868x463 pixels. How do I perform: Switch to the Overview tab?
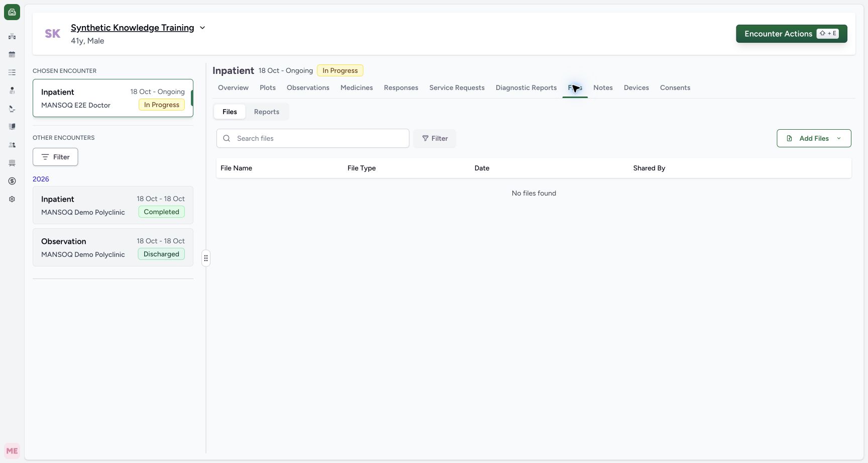233,87
